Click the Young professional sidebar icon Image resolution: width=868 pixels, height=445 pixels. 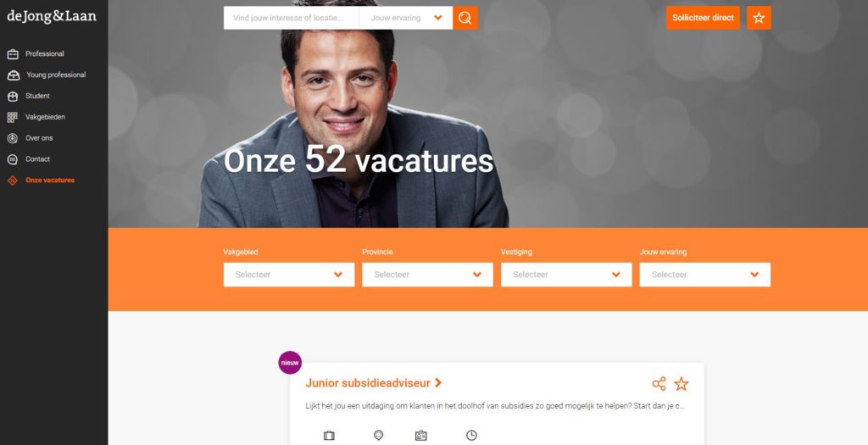pos(14,75)
